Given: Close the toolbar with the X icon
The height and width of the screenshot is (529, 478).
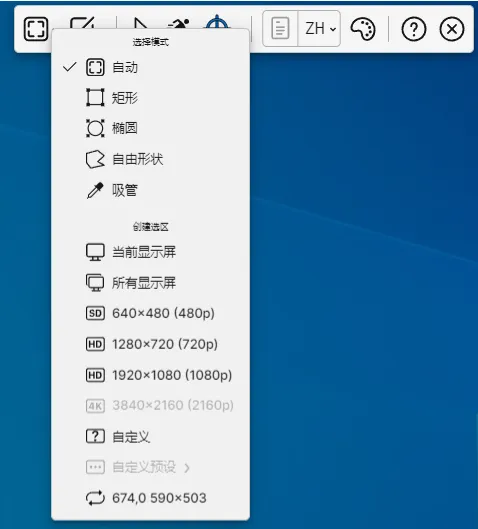Looking at the screenshot, I should [452, 29].
